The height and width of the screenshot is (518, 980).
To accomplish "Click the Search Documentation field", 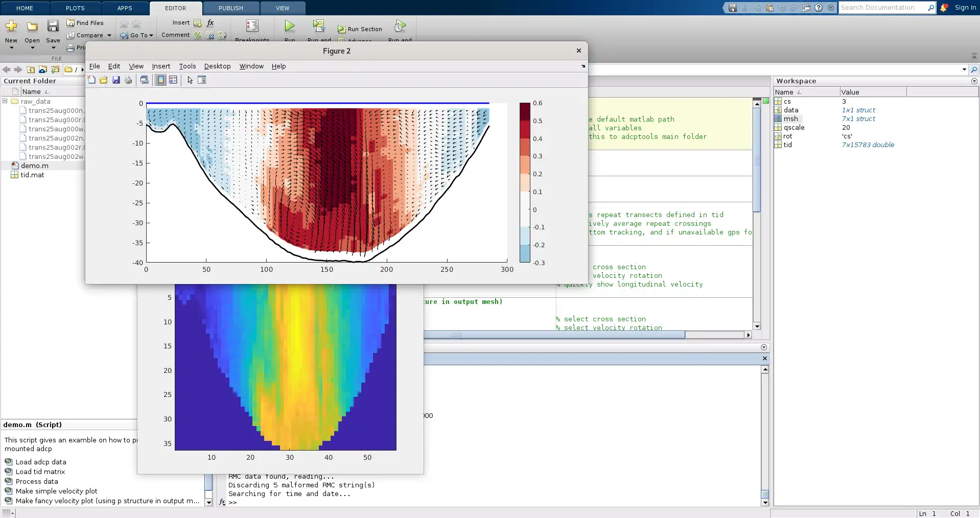I will coord(882,8).
